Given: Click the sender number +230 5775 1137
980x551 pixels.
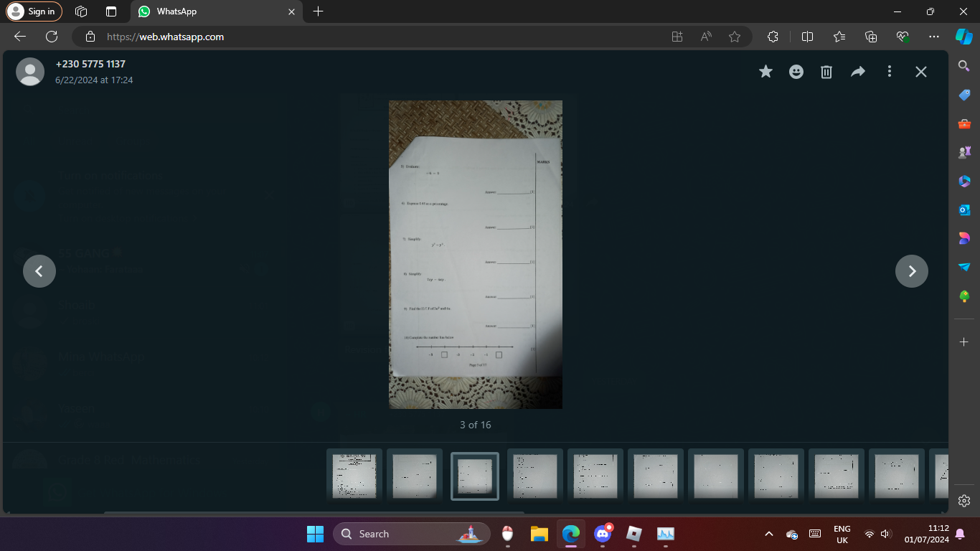Looking at the screenshot, I should [x=90, y=64].
